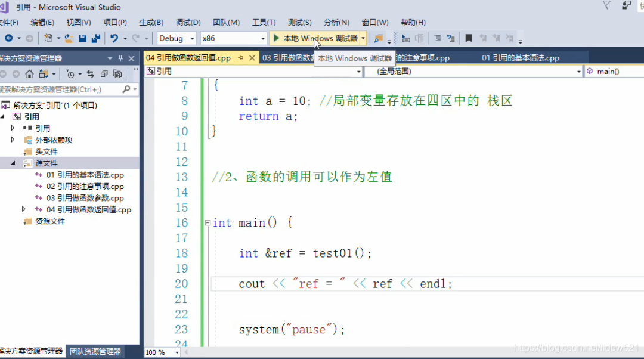Switch to 01 引用的基本语法.cpp editor tab
The height and width of the screenshot is (359, 644).
pos(521,58)
